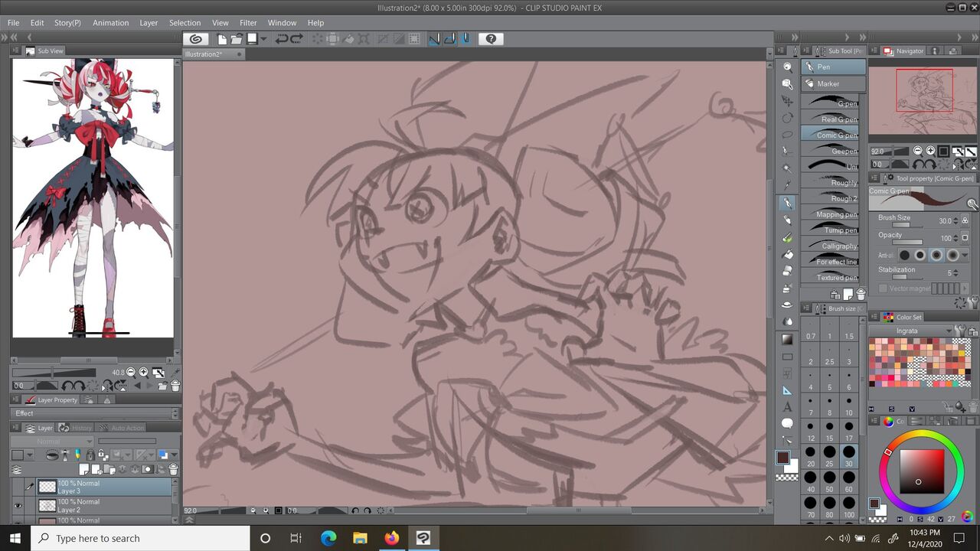Toggle Layer 2 visibility eye
Viewport: 980px width, 551px height.
[18, 506]
